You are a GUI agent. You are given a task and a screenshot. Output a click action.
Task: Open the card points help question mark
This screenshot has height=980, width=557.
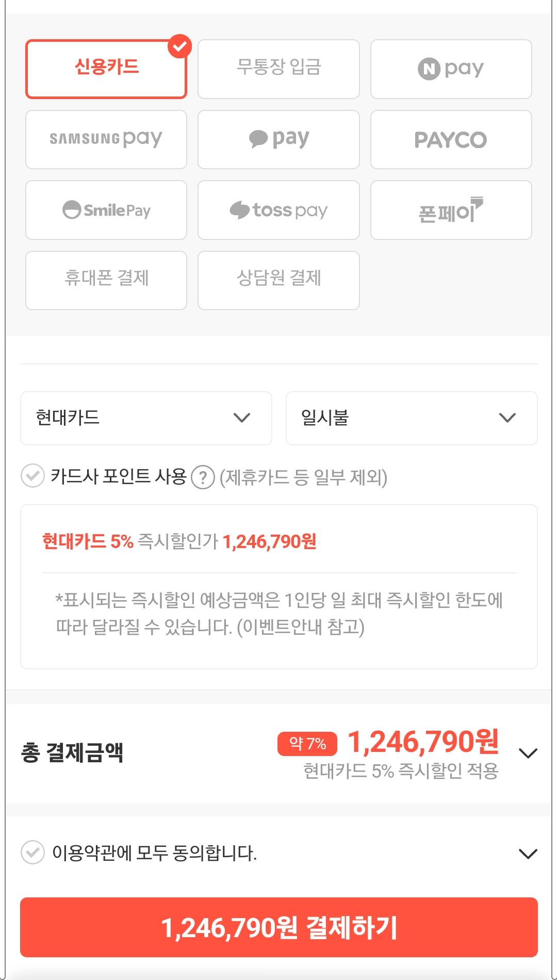[202, 478]
